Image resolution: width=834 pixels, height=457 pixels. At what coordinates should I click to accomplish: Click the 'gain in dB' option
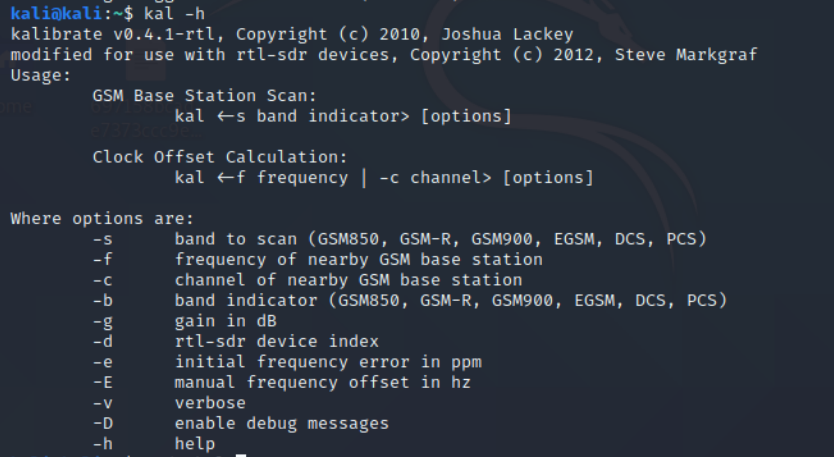[226, 321]
